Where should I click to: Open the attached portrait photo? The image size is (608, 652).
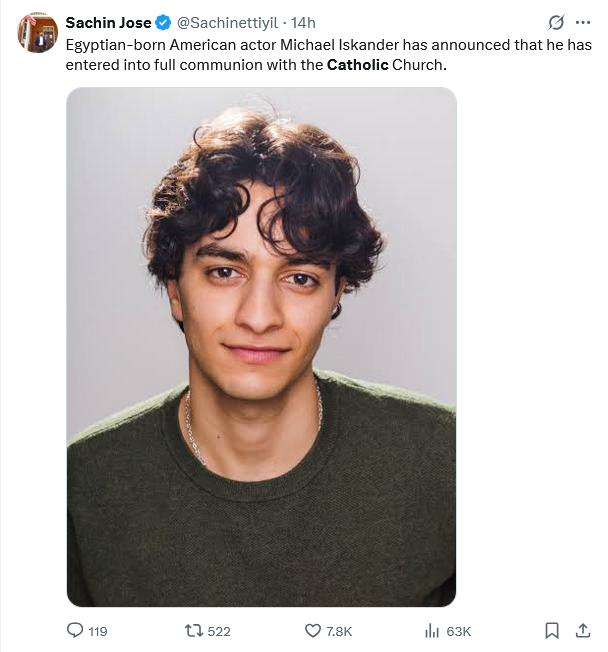coord(261,346)
